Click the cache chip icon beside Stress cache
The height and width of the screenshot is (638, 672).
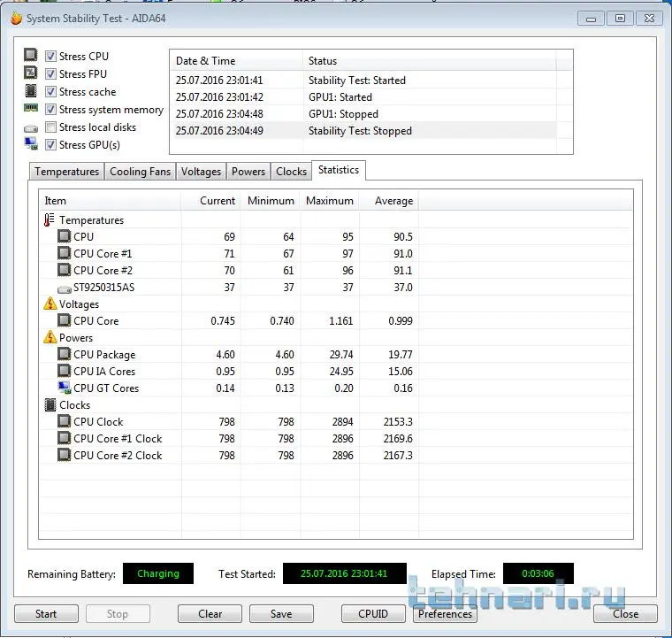tap(30, 90)
